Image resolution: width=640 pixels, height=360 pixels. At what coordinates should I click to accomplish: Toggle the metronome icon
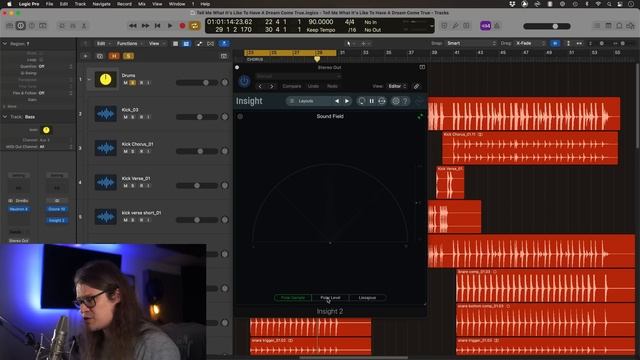(x=497, y=26)
